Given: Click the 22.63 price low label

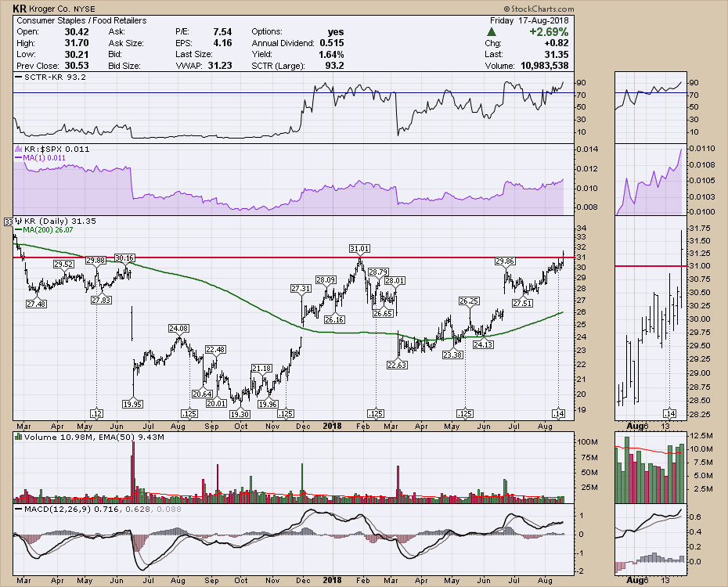Looking at the screenshot, I should pos(397,365).
